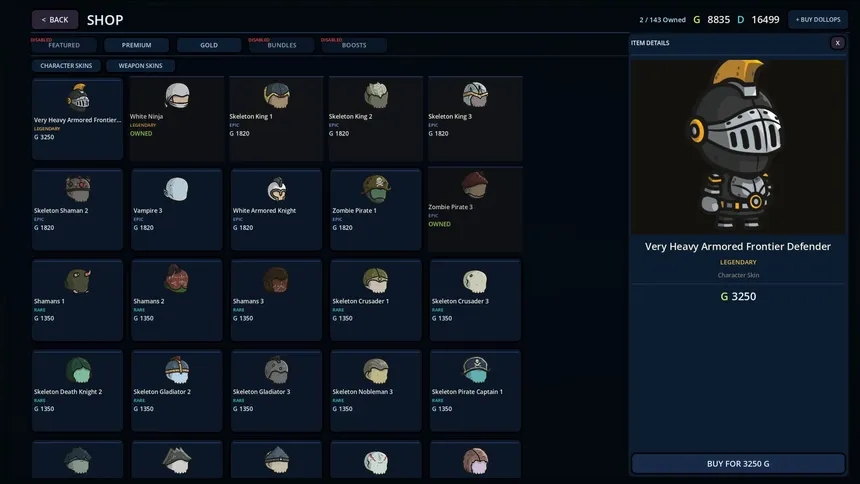
Task: Click the gold G currency icon in header
Action: click(697, 20)
